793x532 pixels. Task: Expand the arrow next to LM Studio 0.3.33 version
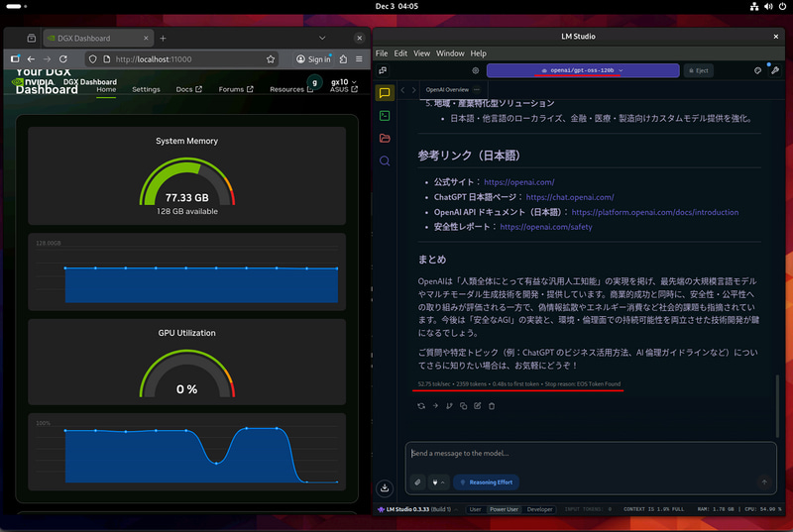(x=456, y=509)
